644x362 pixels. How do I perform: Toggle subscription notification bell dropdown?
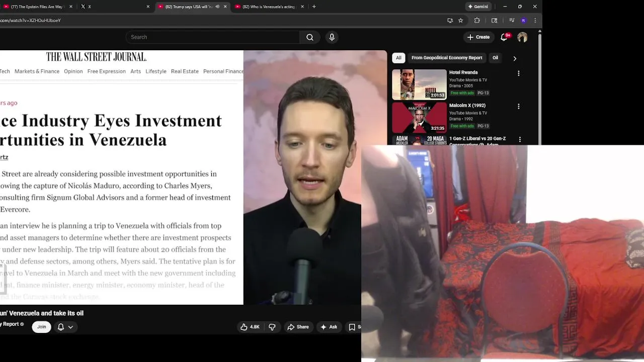pyautogui.click(x=65, y=327)
